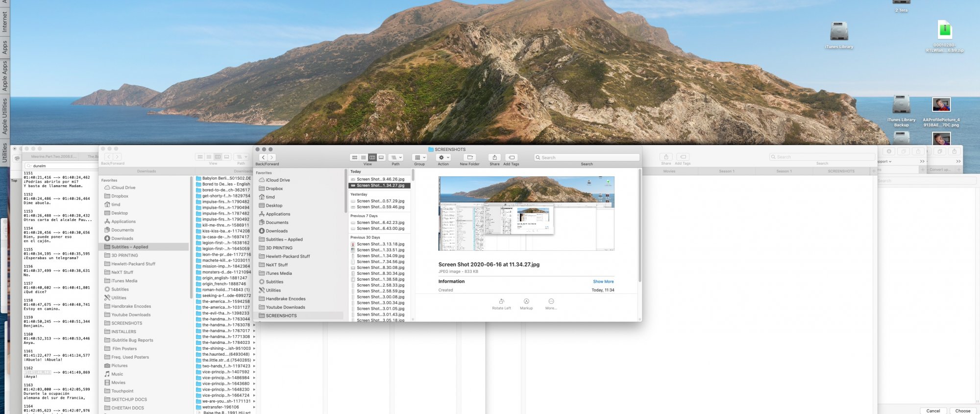Click the Share icon in the SCREENSHOTS window toolbar

(x=494, y=157)
